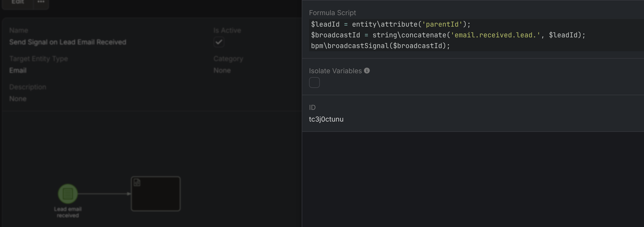Click the Formula Script field label
Screen dimensions: 644x227
coord(332,13)
